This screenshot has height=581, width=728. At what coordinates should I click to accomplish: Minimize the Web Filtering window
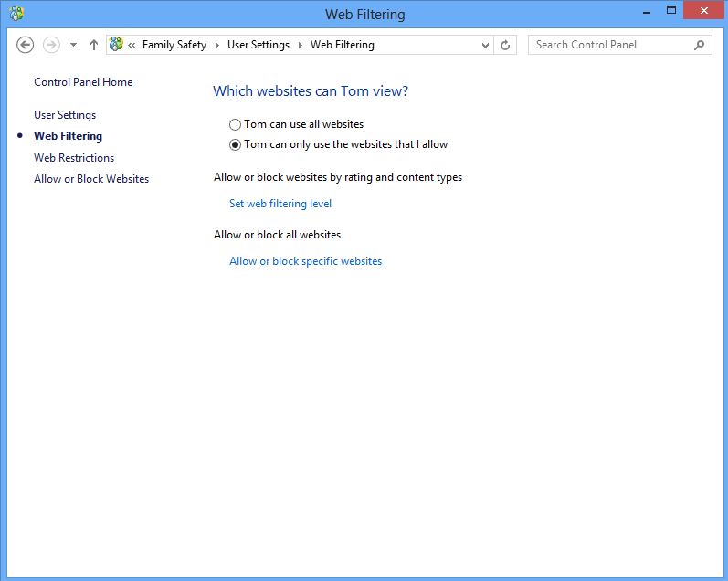click(647, 12)
